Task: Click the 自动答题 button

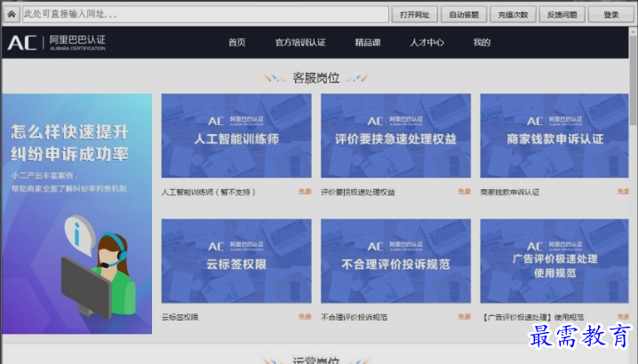Action: tap(464, 14)
